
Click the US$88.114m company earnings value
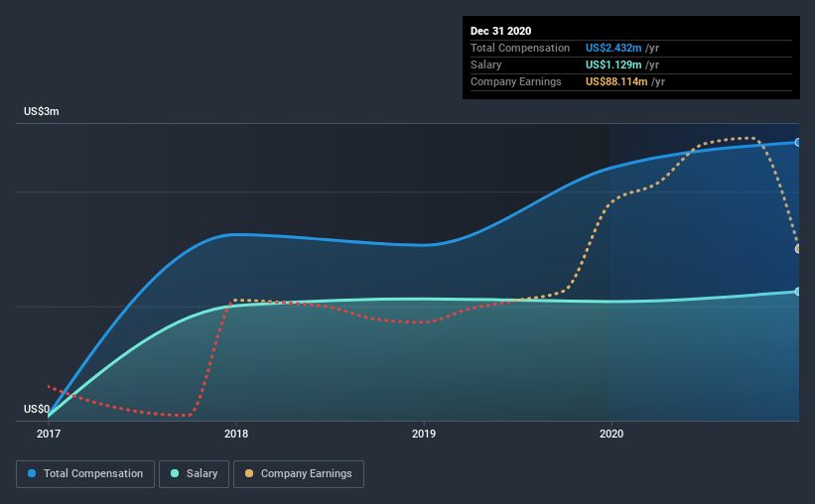(x=616, y=81)
